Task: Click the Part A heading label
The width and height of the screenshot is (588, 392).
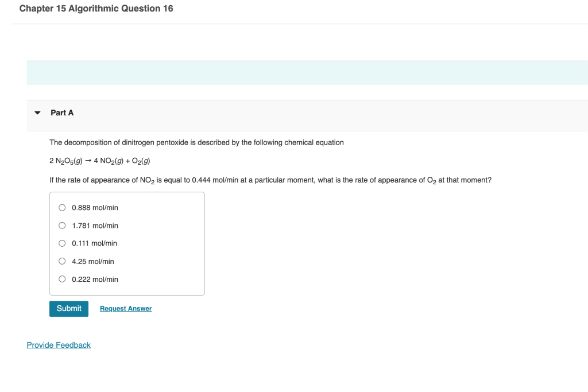Action: coord(61,112)
